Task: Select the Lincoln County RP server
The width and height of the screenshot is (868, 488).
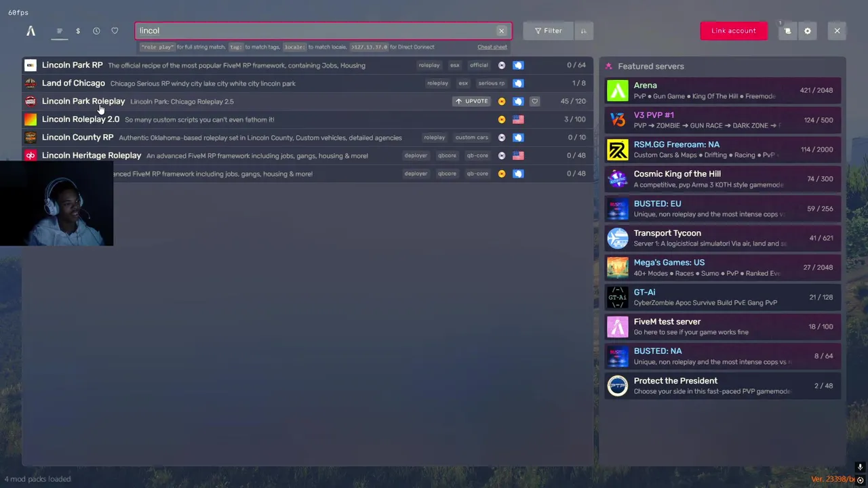Action: coord(307,137)
